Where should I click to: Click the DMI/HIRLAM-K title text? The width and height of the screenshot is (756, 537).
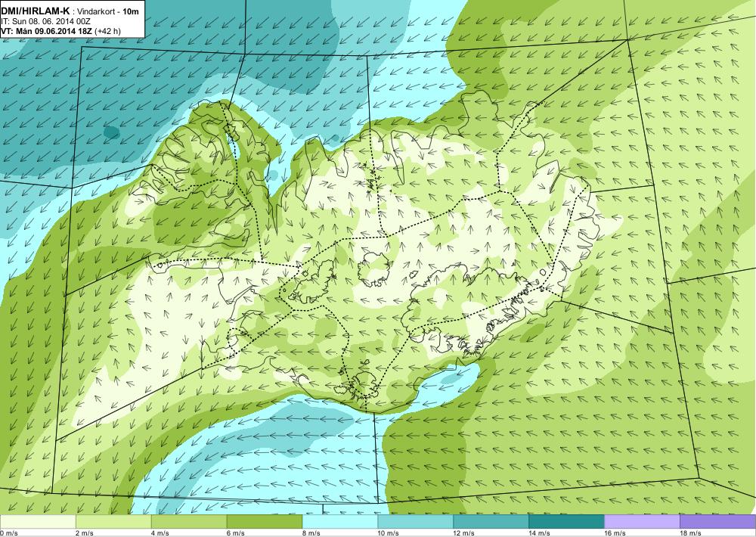coord(36,11)
